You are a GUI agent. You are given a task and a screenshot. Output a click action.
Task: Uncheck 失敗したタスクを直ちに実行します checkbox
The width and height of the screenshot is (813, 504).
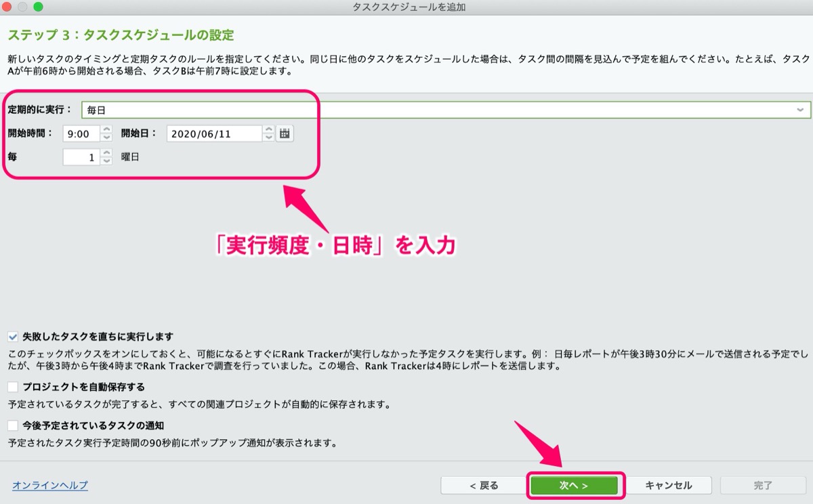[13, 336]
